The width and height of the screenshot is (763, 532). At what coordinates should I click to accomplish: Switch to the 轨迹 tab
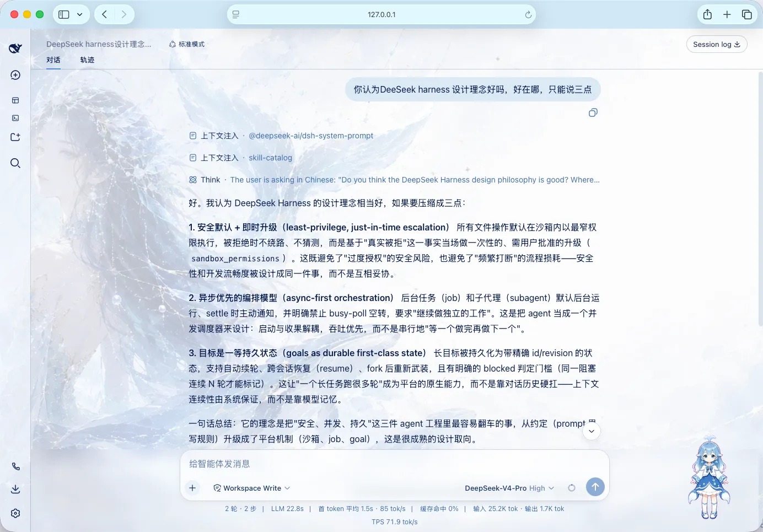pyautogui.click(x=87, y=60)
